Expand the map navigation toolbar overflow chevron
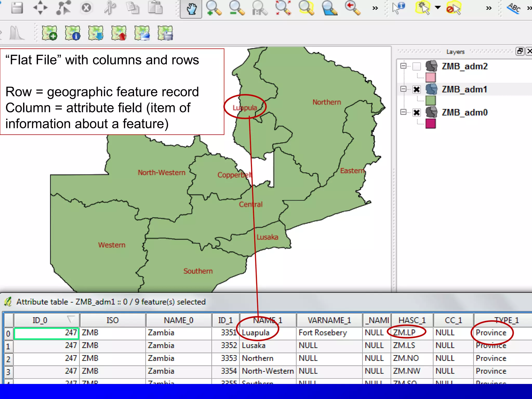 (x=375, y=8)
